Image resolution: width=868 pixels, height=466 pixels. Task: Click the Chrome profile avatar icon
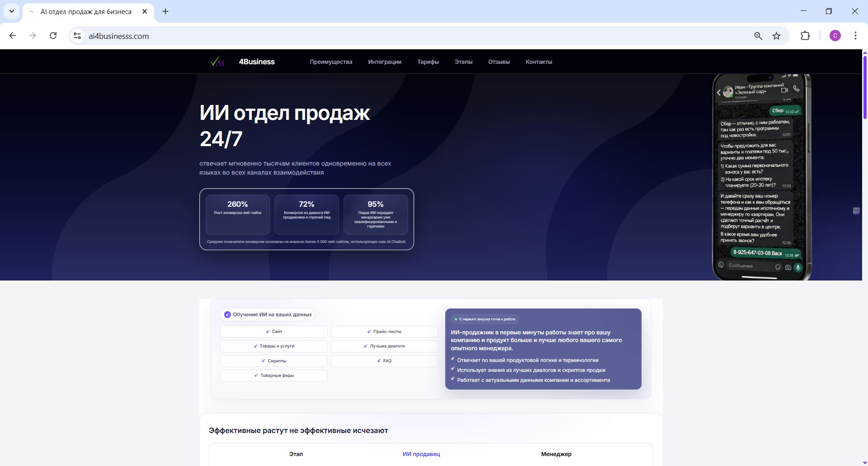tap(835, 36)
